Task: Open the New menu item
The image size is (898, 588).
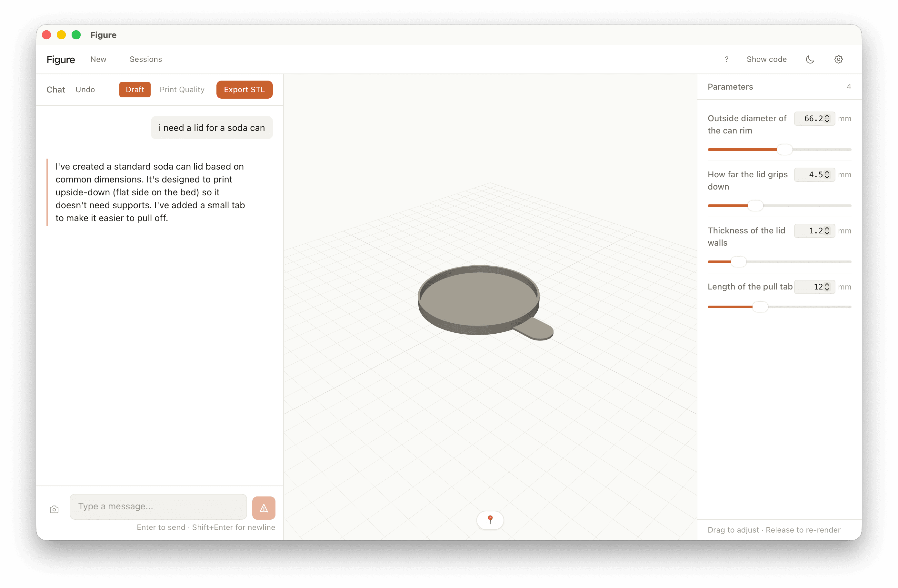Action: [98, 59]
